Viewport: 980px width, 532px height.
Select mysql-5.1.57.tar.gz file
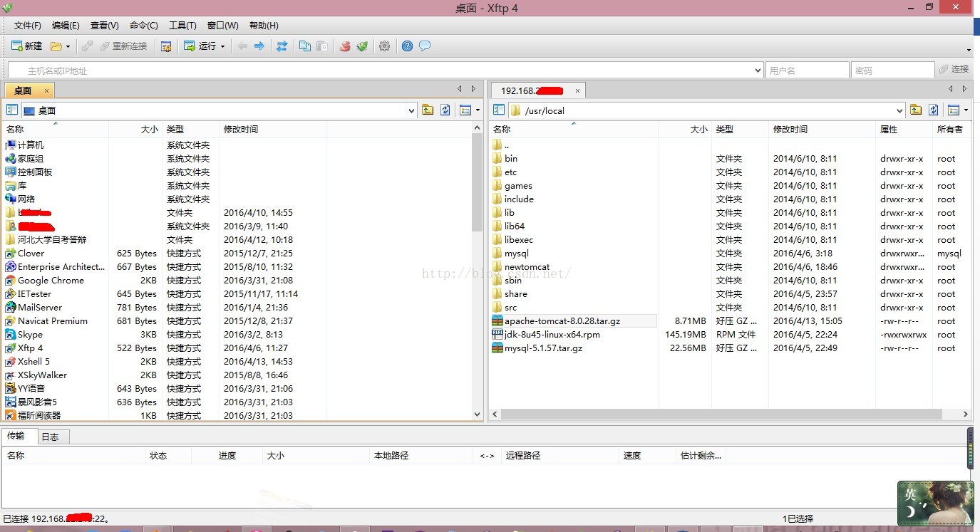[x=543, y=348]
